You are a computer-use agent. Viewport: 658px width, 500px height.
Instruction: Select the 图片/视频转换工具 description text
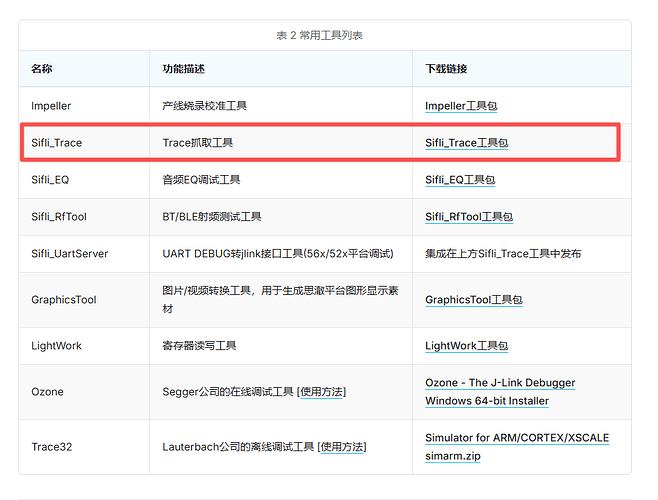tap(280, 299)
